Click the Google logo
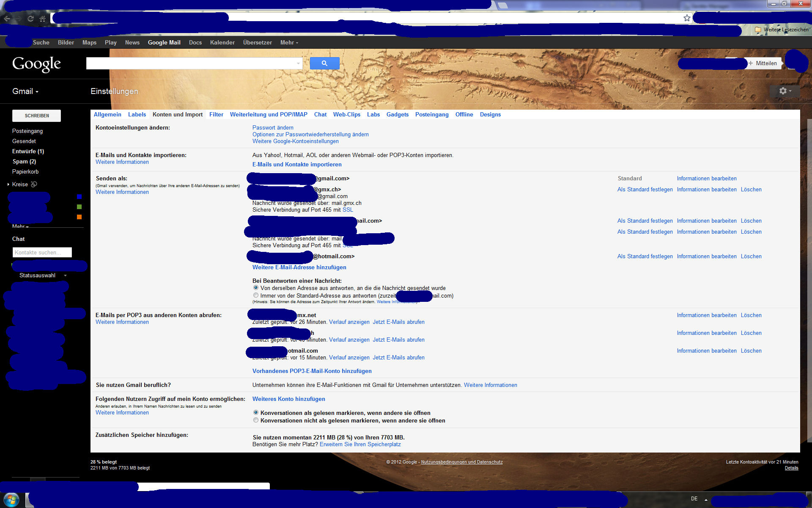This screenshot has height=508, width=812. (x=36, y=64)
